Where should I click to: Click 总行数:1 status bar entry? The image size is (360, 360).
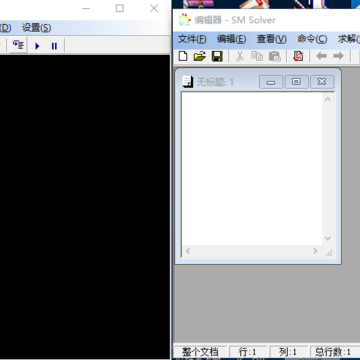point(333,352)
